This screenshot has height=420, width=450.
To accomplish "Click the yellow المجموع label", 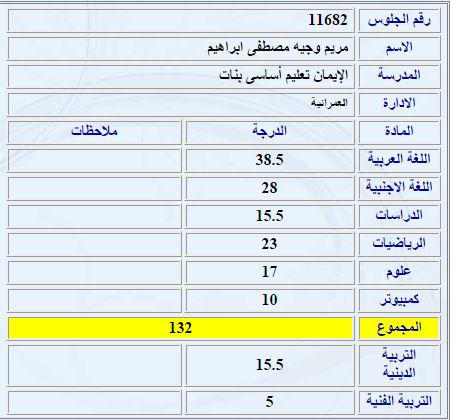I will [x=399, y=328].
